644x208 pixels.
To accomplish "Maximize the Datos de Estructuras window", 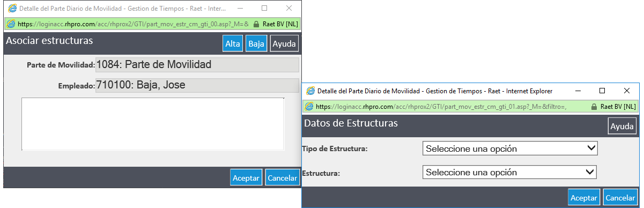I will click(x=602, y=91).
